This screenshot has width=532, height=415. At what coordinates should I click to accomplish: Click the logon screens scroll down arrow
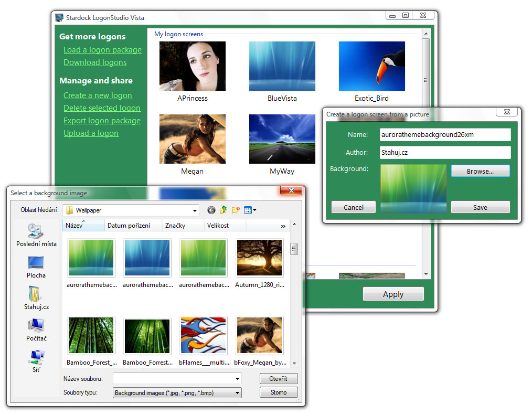point(426,274)
